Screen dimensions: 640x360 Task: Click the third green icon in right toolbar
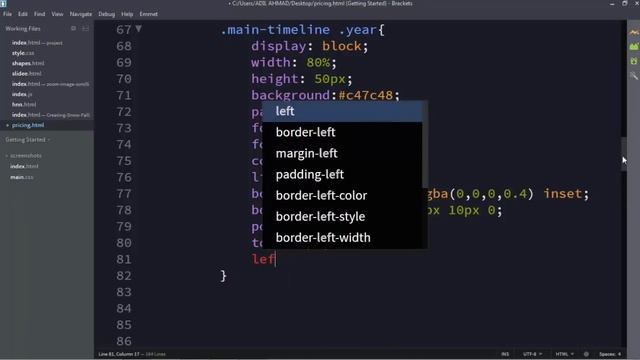click(x=634, y=61)
